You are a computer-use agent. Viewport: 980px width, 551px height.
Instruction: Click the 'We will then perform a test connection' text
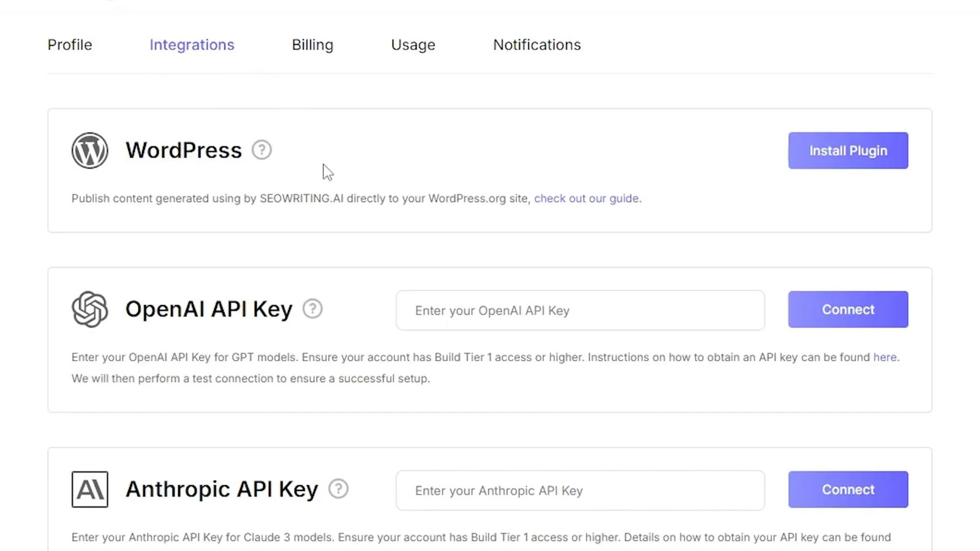click(251, 378)
